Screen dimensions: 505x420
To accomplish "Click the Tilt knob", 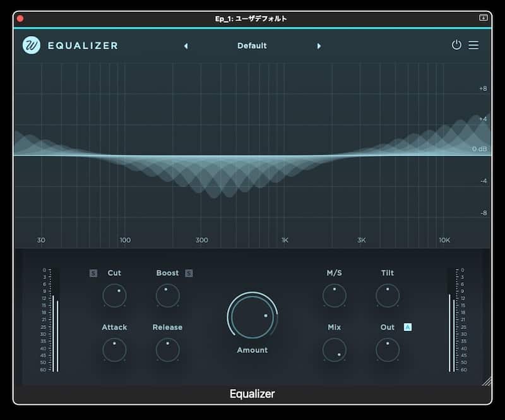I will click(388, 295).
